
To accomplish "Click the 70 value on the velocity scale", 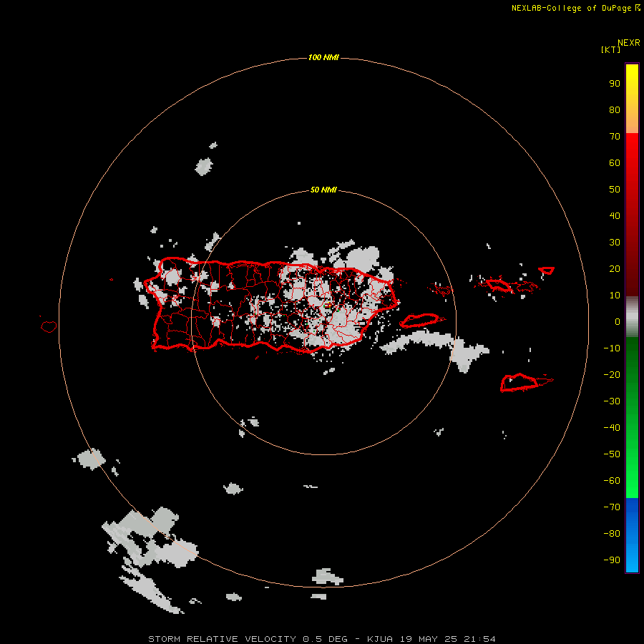I will coord(615,137).
